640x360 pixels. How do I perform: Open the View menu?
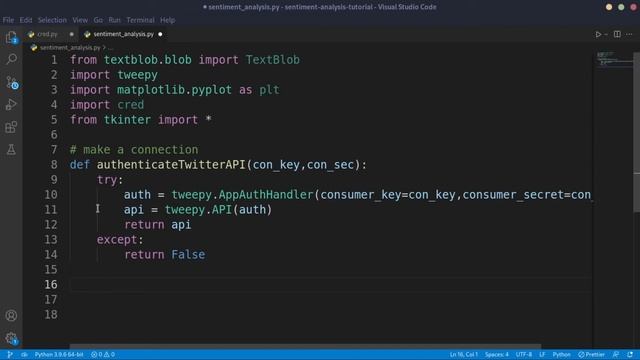(x=80, y=20)
